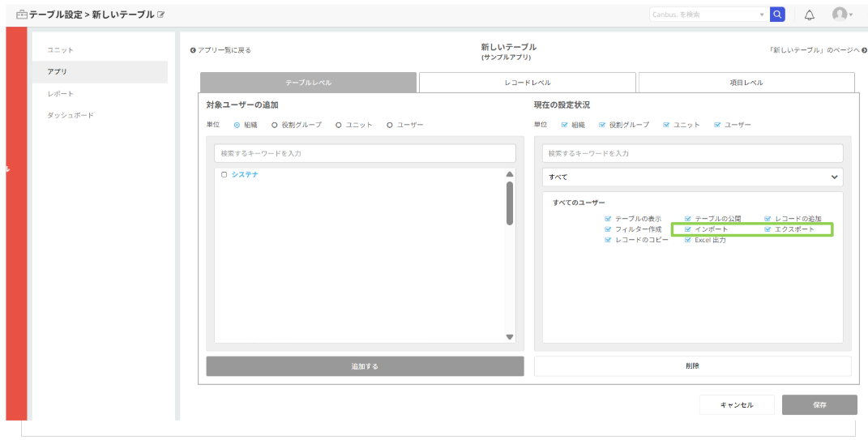
Task: Open the すべて dropdown
Action: [692, 177]
